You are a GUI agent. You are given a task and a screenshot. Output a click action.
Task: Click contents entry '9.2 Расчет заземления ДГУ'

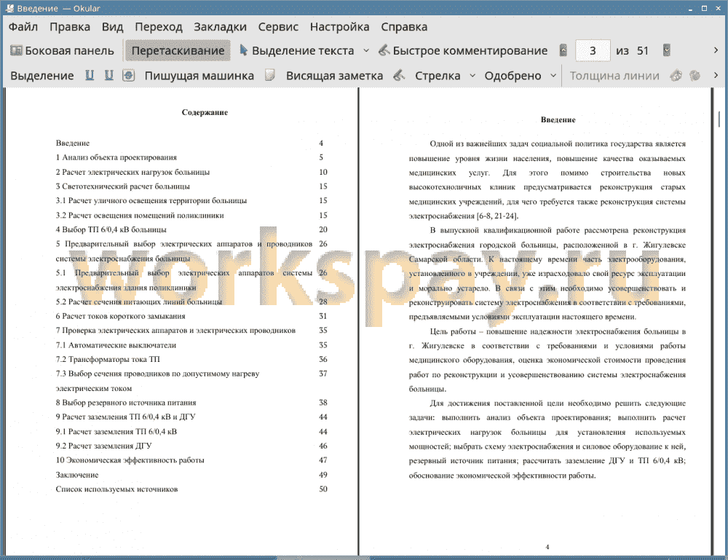103,446
